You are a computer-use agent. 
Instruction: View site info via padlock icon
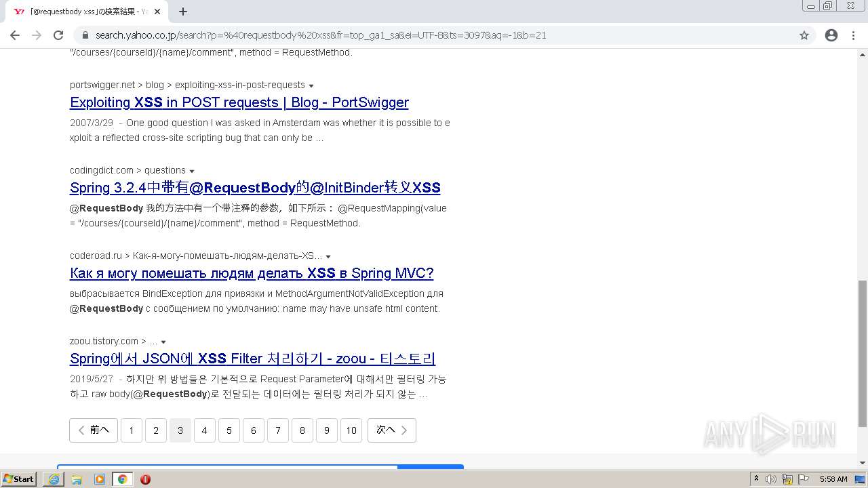[x=85, y=35]
